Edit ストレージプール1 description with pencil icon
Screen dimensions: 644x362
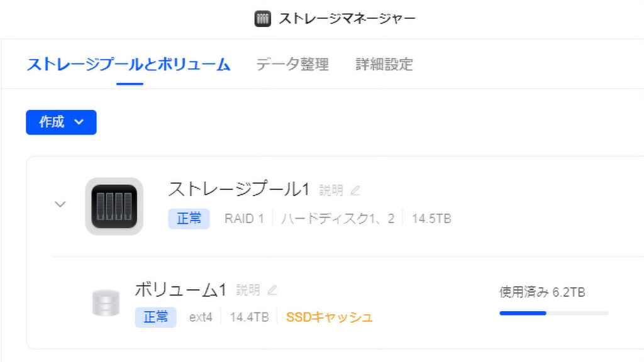(x=355, y=190)
